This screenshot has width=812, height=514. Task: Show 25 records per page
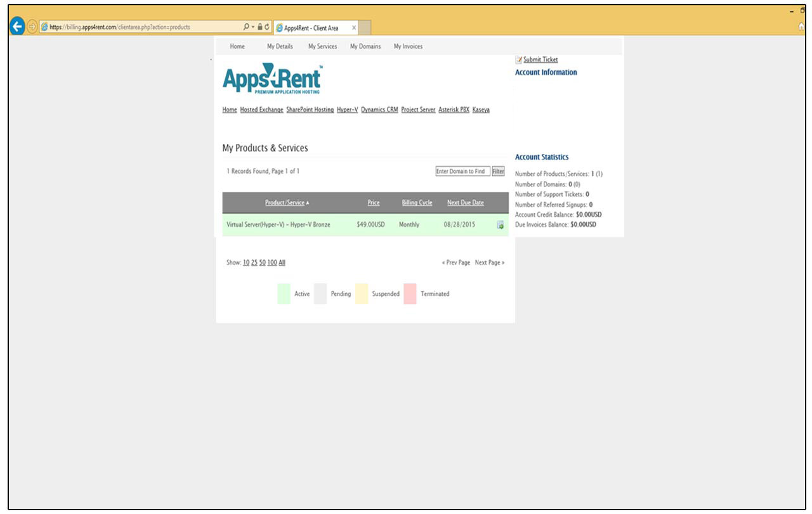coord(254,262)
